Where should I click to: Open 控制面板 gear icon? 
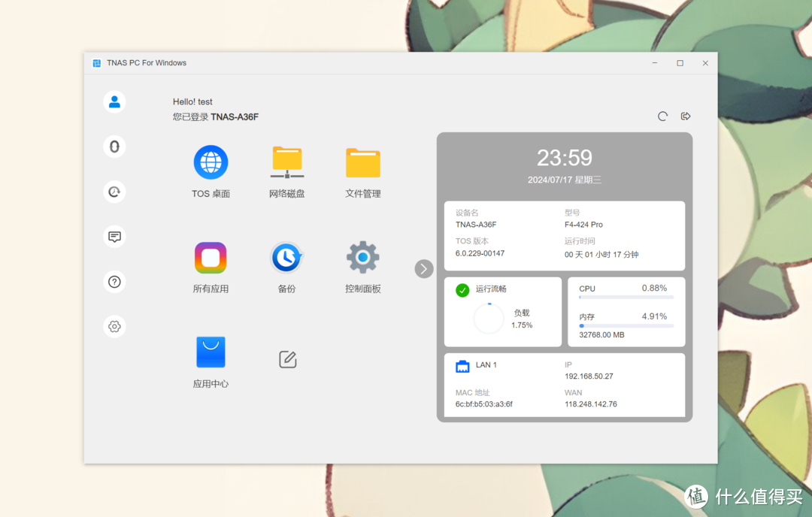tap(362, 258)
